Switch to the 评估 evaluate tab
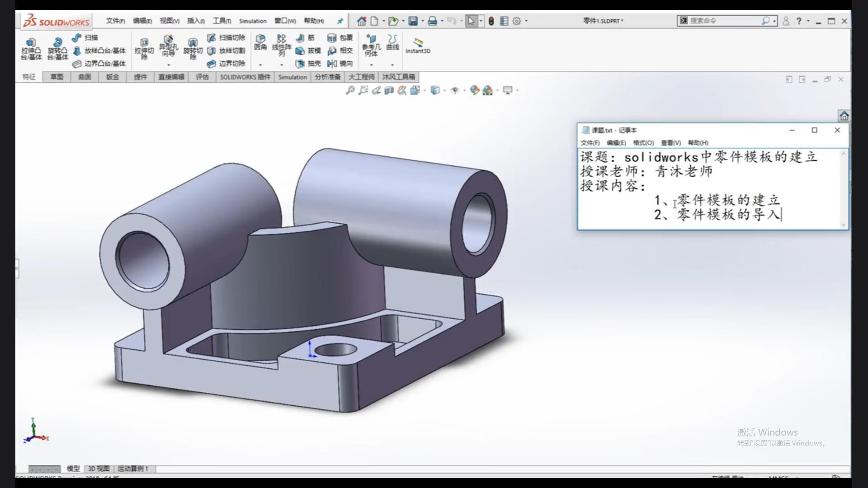 202,77
